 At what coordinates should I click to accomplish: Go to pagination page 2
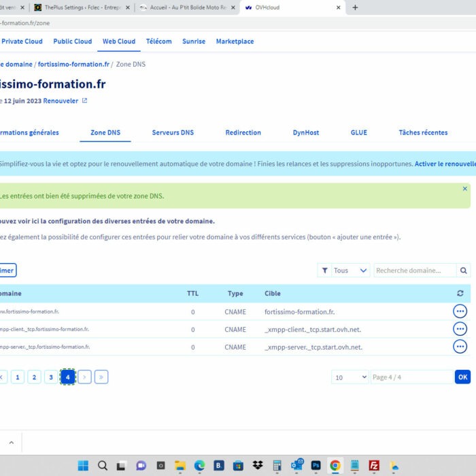click(x=34, y=377)
